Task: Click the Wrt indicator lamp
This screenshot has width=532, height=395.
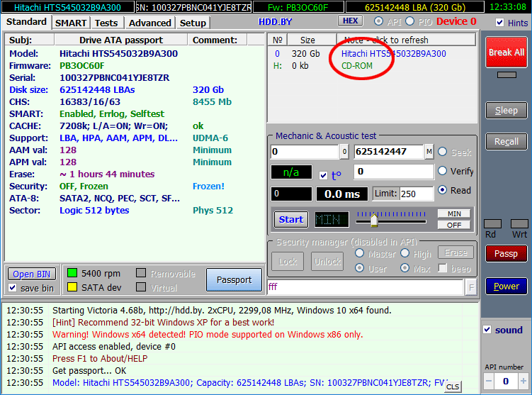Action: click(x=519, y=223)
